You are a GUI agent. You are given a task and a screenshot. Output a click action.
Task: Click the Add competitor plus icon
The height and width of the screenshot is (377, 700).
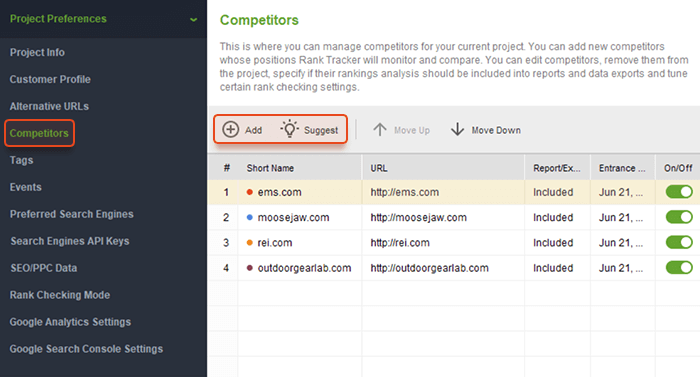231,130
